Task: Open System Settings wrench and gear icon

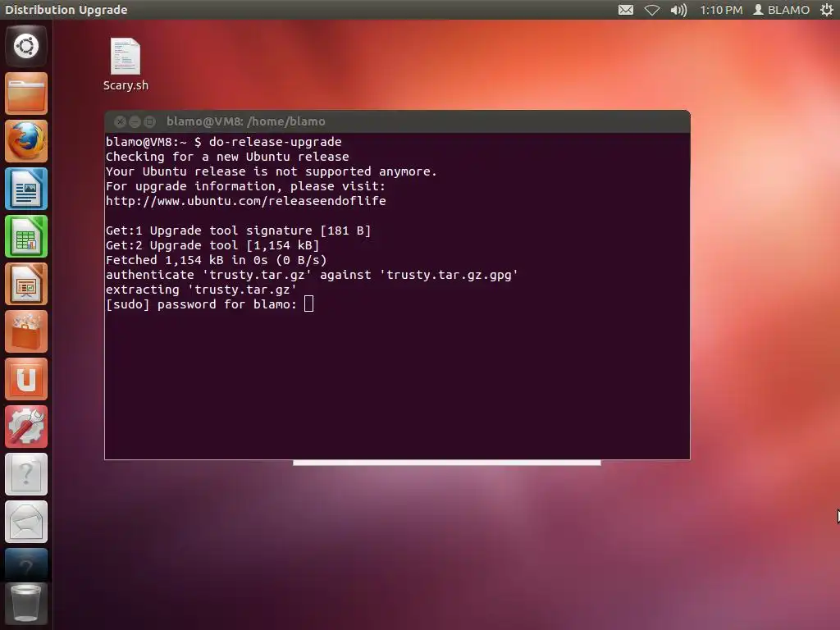Action: pyautogui.click(x=25, y=427)
